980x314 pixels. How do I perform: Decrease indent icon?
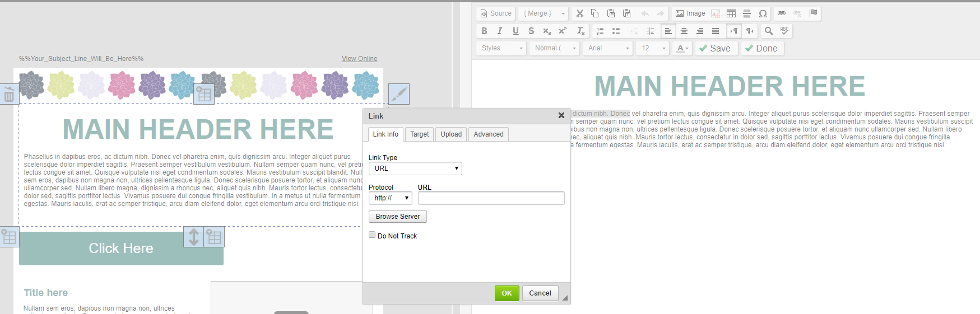634,31
